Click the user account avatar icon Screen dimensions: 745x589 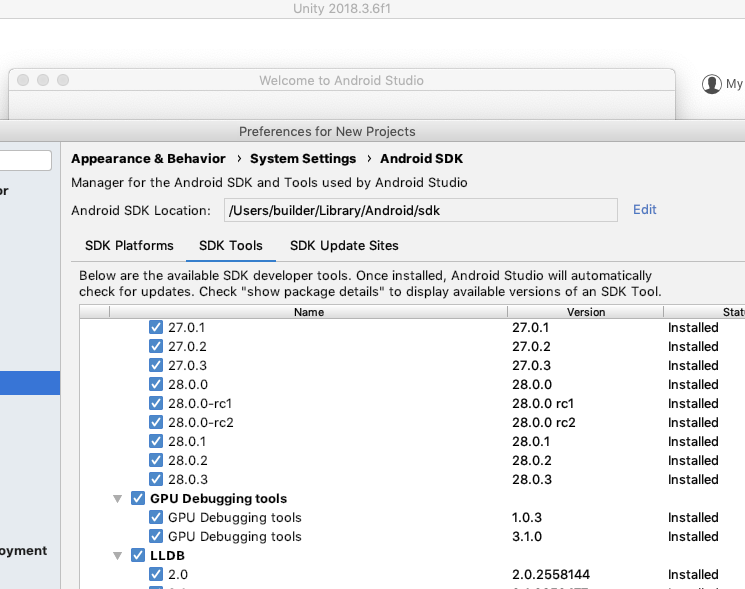click(x=711, y=84)
